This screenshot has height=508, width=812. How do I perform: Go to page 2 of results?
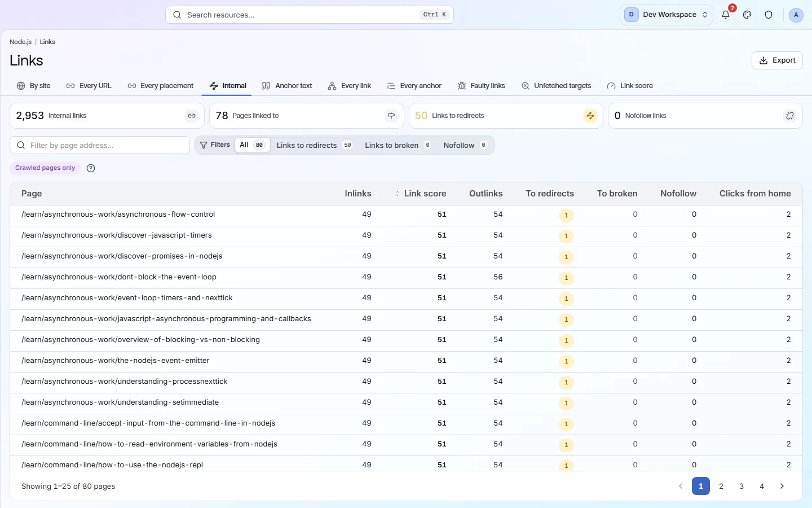pos(721,486)
